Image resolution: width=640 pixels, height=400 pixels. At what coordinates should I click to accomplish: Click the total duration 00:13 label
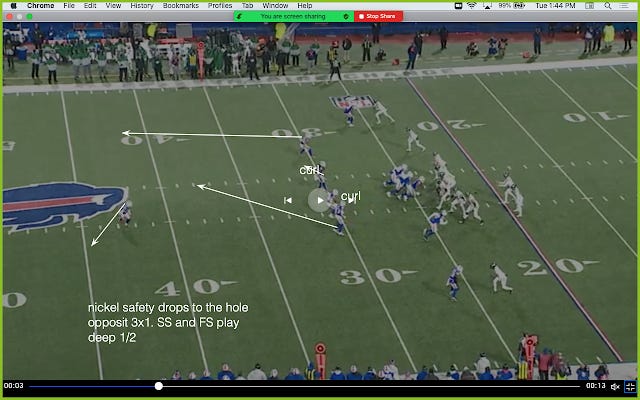point(596,386)
